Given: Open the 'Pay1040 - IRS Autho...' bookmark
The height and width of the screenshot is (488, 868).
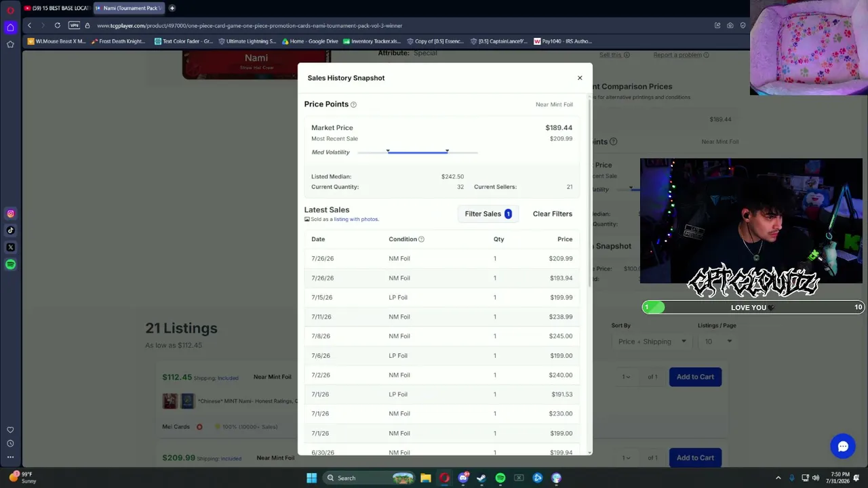Looking at the screenshot, I should pyautogui.click(x=563, y=41).
